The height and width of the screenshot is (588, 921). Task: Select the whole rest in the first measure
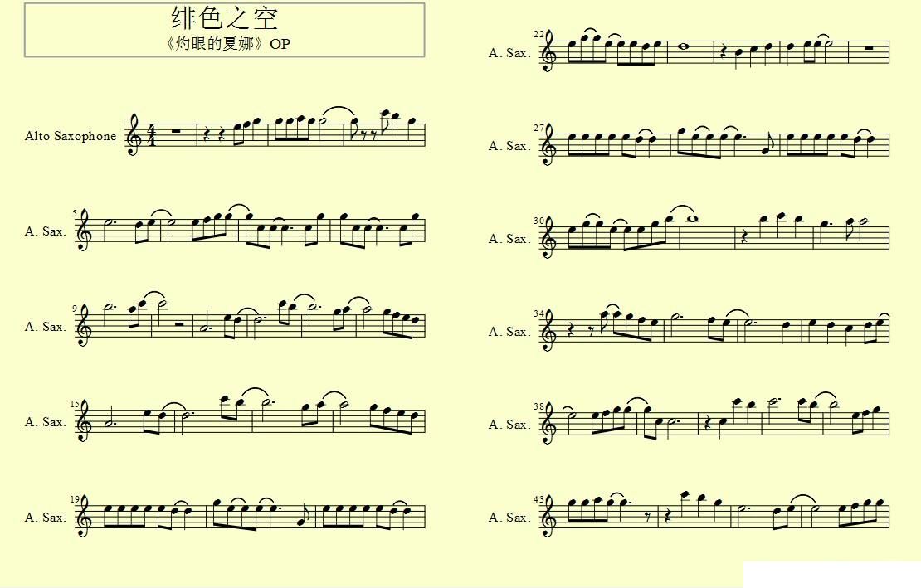pyautogui.click(x=176, y=131)
